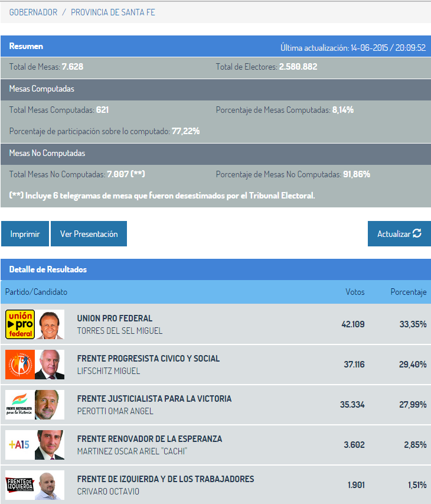431x504 pixels.
Task: Click the Votos column heading
Action: (x=355, y=292)
